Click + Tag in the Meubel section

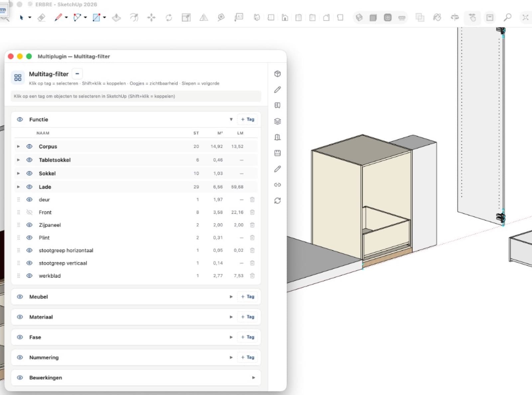(248, 297)
